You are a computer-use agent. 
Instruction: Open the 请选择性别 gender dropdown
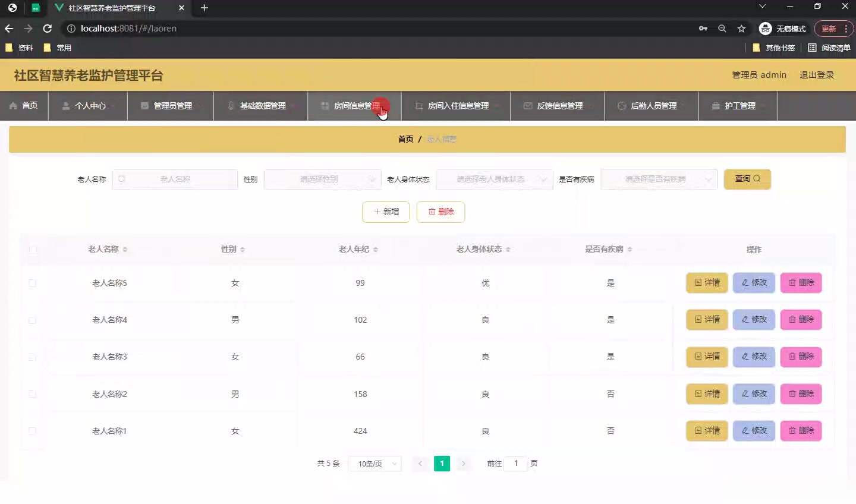pos(322,179)
